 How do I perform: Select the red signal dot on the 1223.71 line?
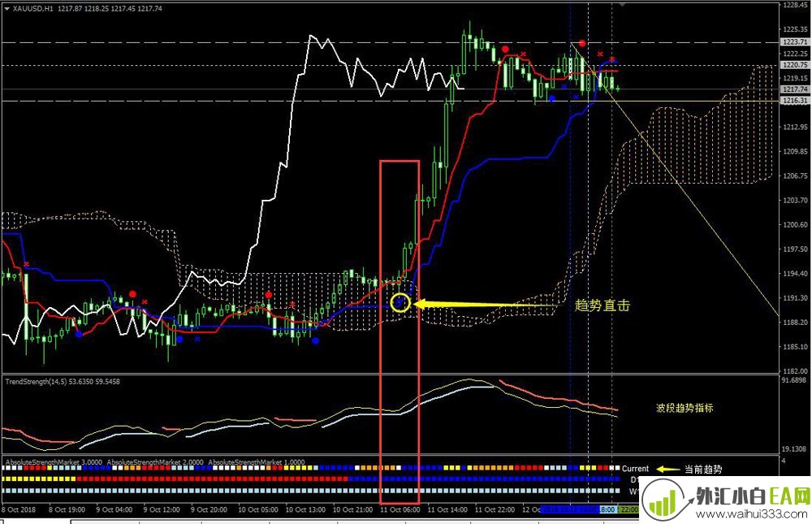pyautogui.click(x=582, y=43)
